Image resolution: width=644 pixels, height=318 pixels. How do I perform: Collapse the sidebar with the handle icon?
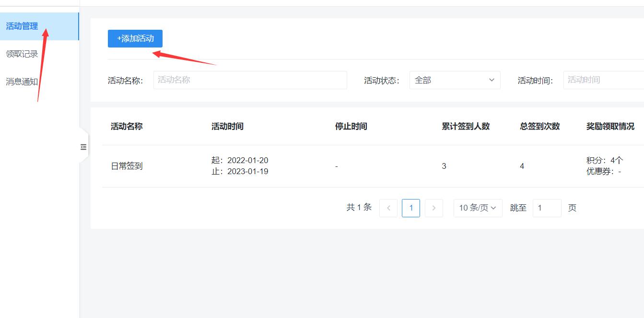tap(83, 147)
